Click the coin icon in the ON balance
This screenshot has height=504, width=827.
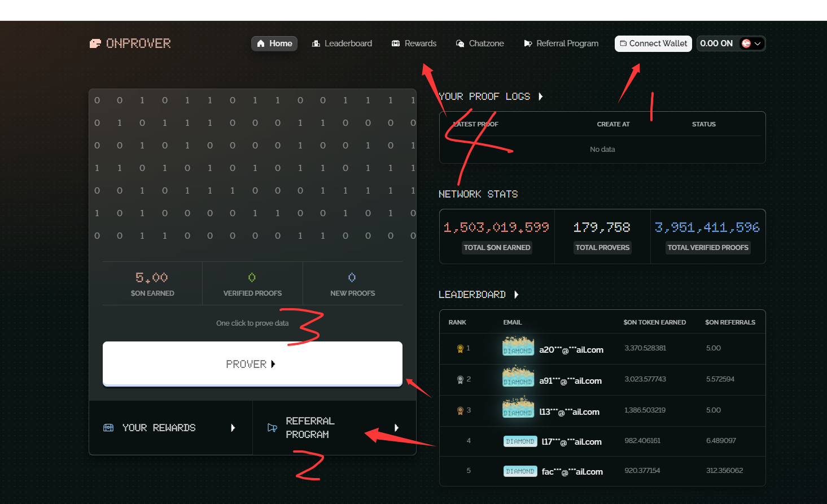(x=747, y=43)
